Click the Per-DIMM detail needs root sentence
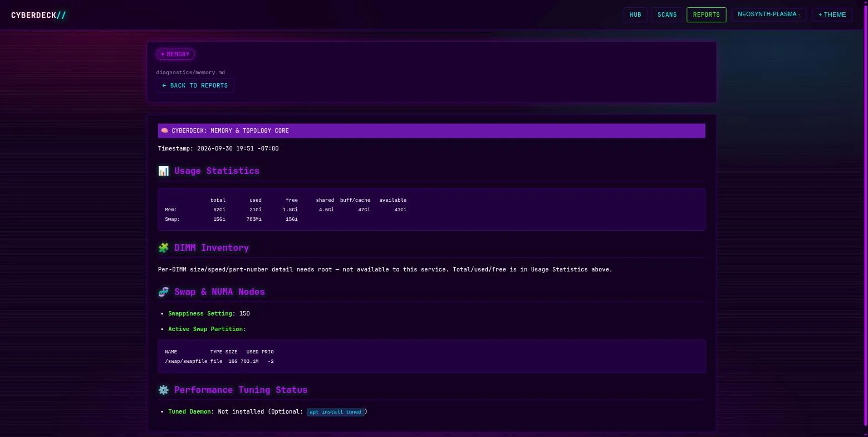Image resolution: width=868 pixels, height=437 pixels. tap(385, 270)
